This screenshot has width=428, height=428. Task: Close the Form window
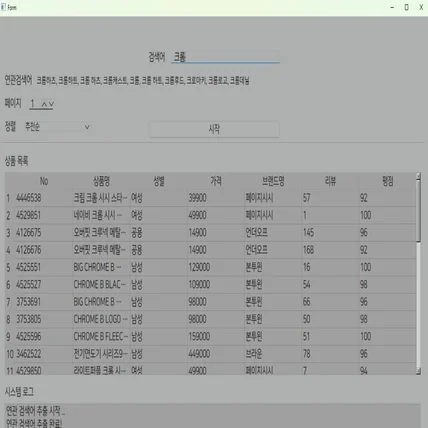click(x=421, y=7)
